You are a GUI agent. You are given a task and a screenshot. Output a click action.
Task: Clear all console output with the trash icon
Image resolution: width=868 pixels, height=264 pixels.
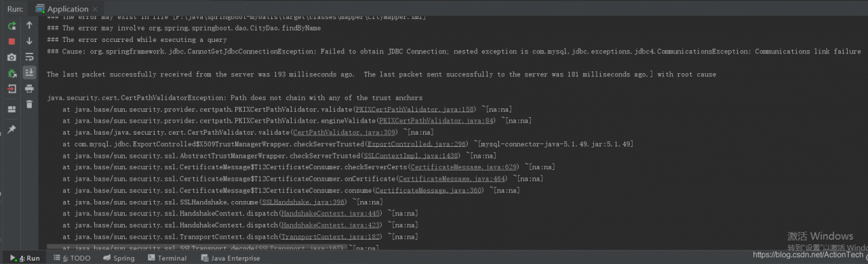click(29, 104)
